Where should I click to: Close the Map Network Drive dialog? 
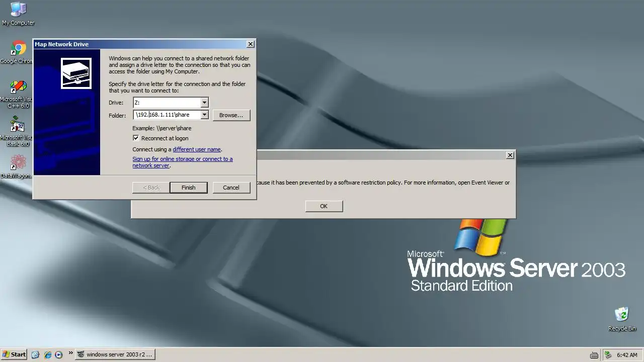point(251,44)
